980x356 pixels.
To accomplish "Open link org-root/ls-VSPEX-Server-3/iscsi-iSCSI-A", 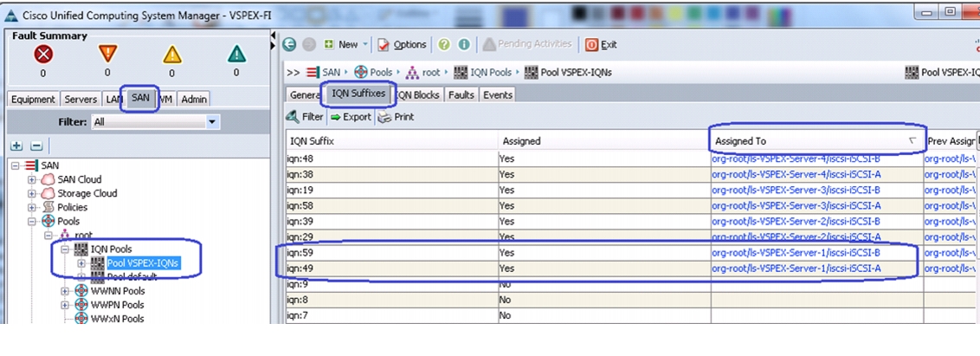I will pyautogui.click(x=796, y=206).
